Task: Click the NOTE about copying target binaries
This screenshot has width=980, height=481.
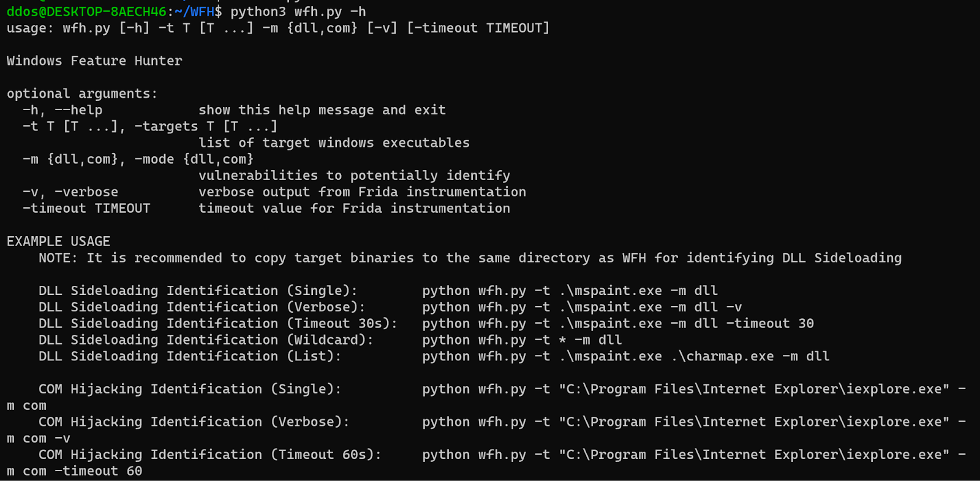Action: tap(470, 258)
